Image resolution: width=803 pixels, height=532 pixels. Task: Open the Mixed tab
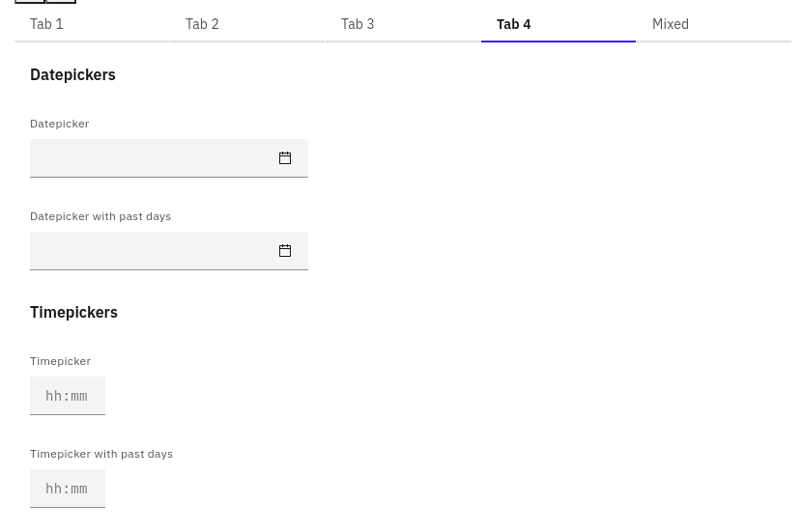click(714, 24)
